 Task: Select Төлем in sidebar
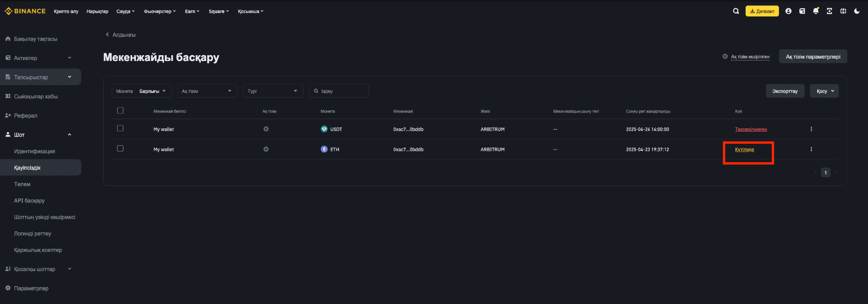pyautogui.click(x=22, y=184)
